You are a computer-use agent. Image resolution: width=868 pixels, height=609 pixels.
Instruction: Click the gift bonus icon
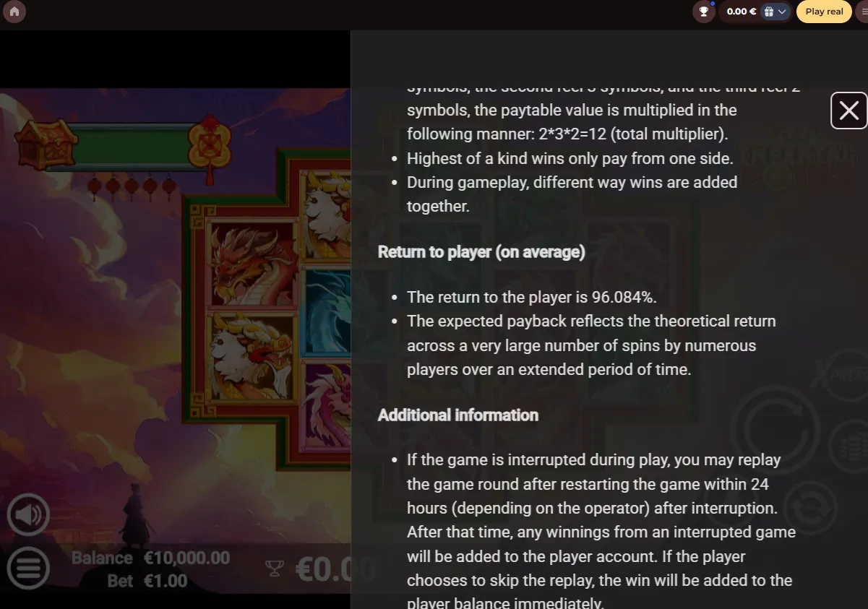(769, 12)
